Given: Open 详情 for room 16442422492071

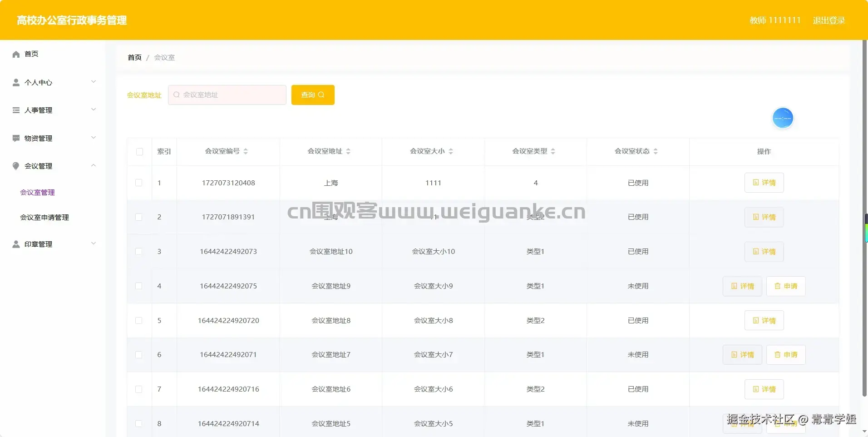Looking at the screenshot, I should click(742, 355).
